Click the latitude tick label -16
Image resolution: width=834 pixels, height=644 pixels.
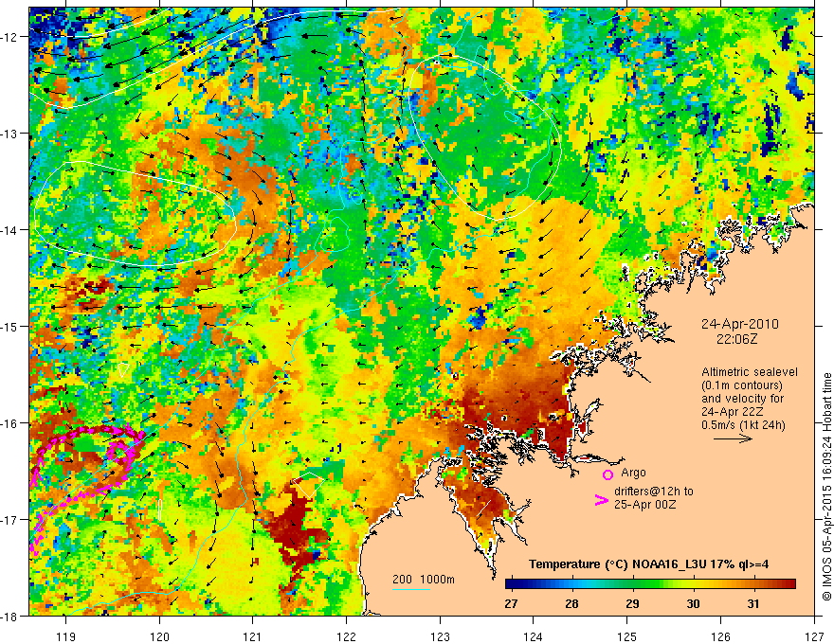pyautogui.click(x=10, y=423)
